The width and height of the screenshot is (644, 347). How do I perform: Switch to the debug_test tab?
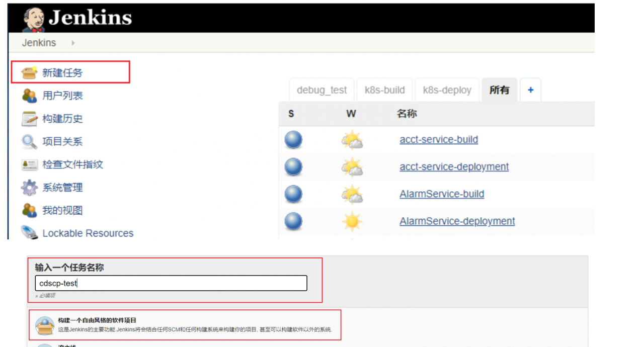(x=322, y=90)
